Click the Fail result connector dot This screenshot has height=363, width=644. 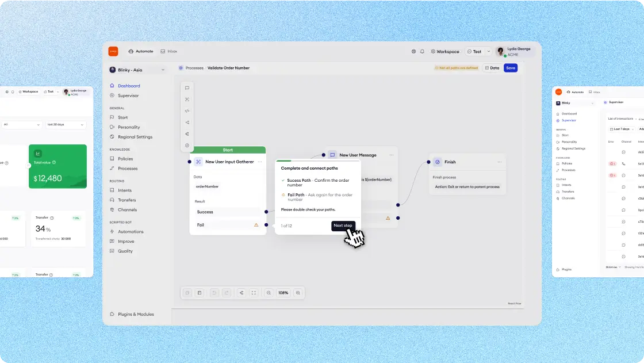click(x=266, y=225)
